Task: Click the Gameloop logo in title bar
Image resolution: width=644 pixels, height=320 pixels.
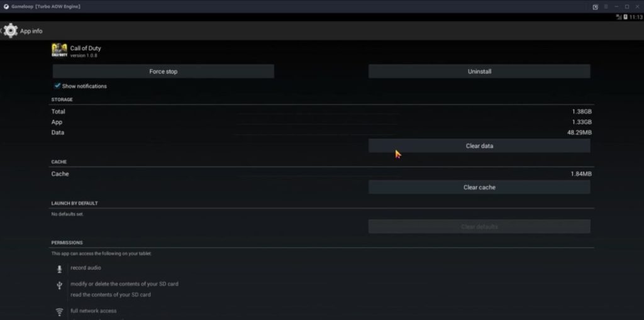Action: click(x=6, y=6)
